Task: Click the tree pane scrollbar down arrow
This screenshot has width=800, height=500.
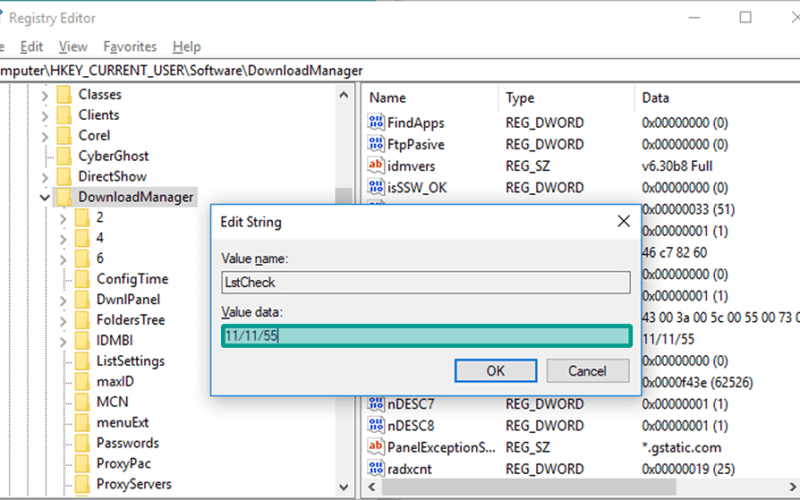Action: [343, 487]
